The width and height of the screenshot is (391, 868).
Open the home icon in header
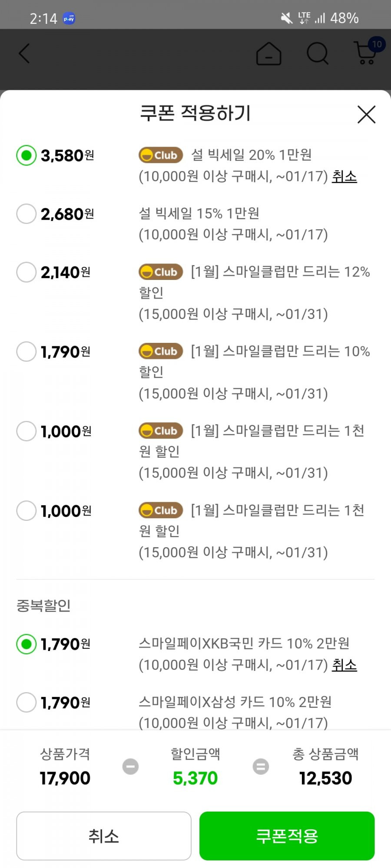tap(268, 54)
